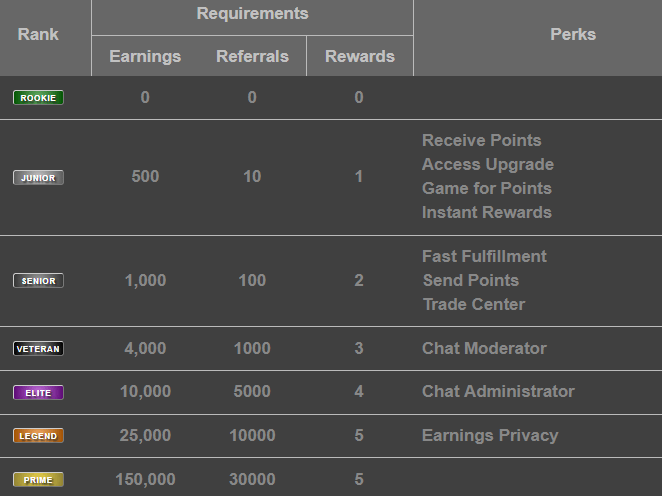
Task: Select the gold Prime rank badge
Action: tap(38, 480)
